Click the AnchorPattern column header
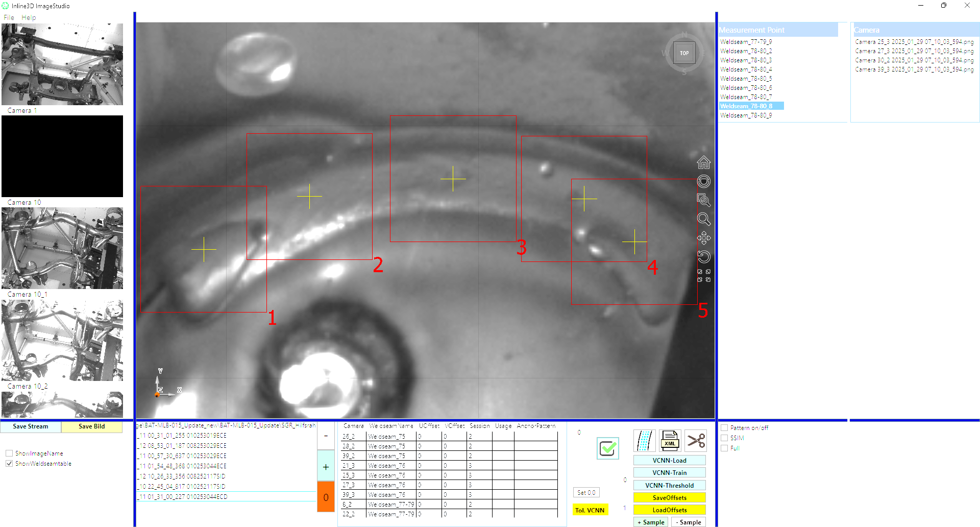Viewport: 980px width, 527px height. coord(536,426)
